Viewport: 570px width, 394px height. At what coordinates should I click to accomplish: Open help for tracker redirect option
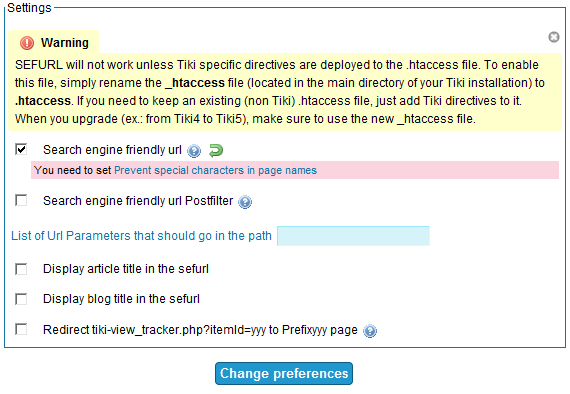(x=370, y=331)
